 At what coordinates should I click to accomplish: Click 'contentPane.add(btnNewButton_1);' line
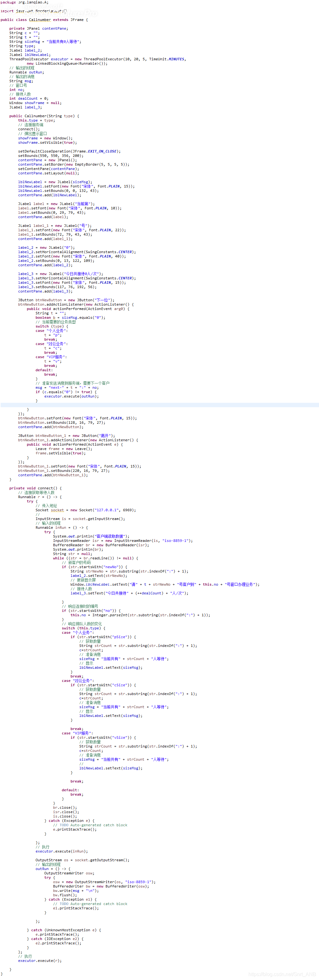click(x=53, y=475)
